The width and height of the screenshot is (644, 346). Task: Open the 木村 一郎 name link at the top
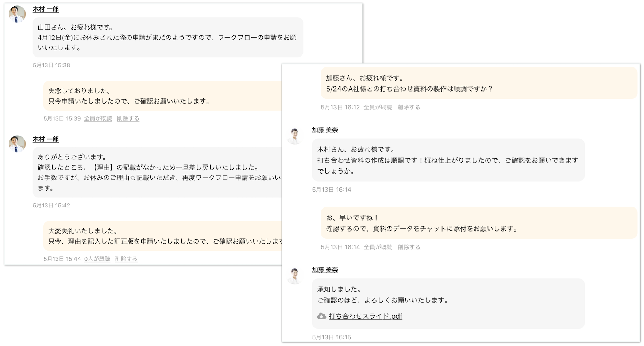coord(46,9)
